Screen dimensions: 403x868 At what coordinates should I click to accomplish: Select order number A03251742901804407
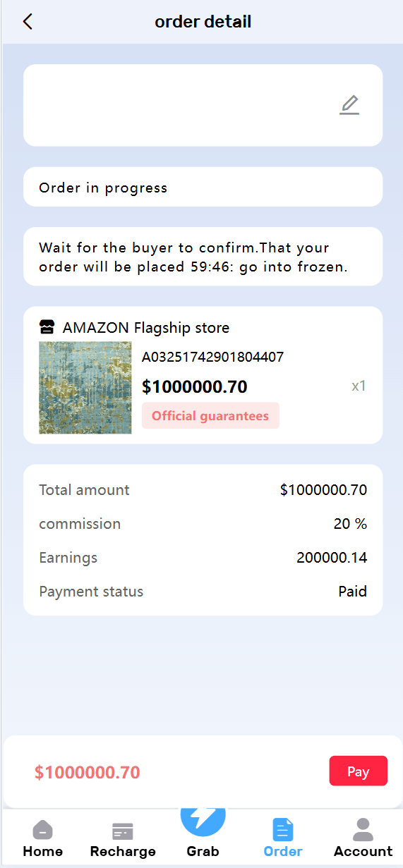(x=212, y=357)
